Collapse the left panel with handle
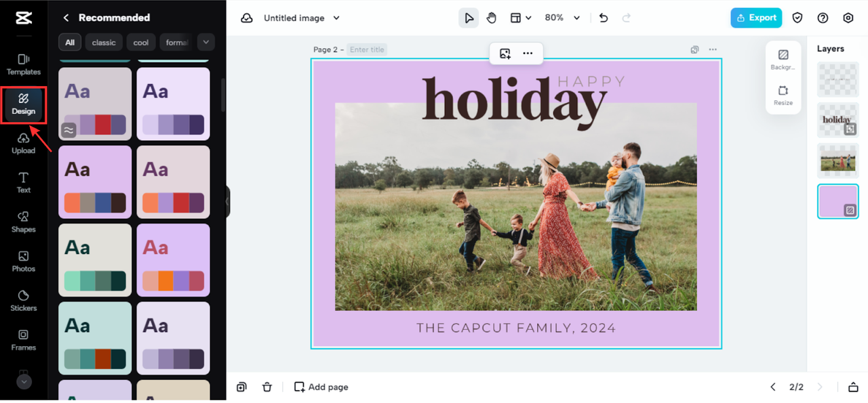868x403 pixels. coord(228,202)
